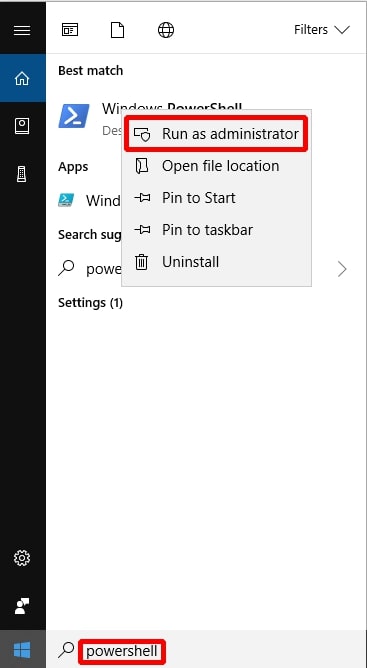Filter results by Web globe icon
Viewport: 367px width, 668px height.
pos(166,30)
